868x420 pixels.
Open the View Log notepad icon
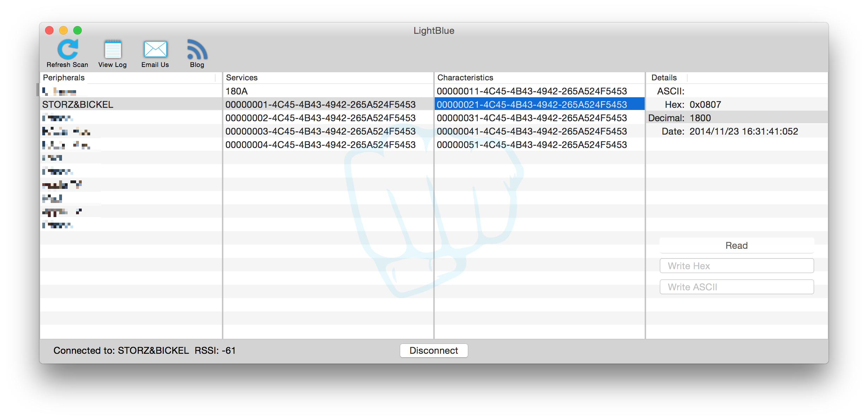pos(113,50)
